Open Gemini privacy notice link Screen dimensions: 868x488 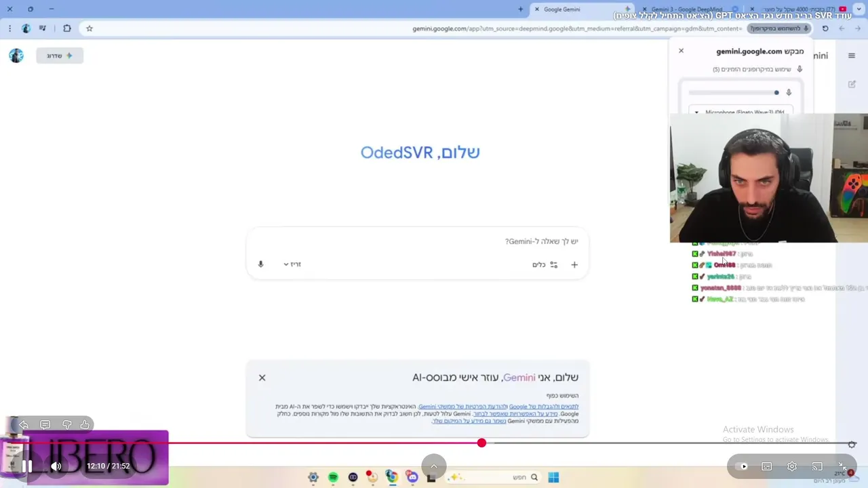(461, 407)
